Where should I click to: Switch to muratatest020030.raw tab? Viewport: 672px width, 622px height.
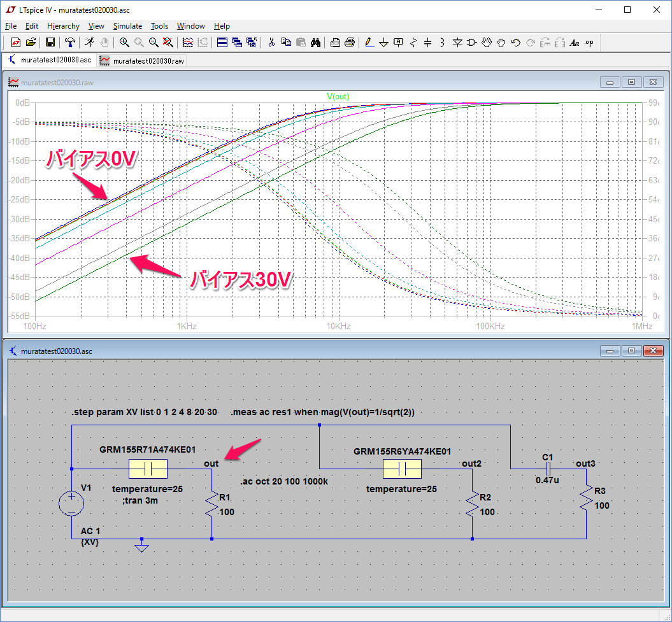tap(141, 60)
